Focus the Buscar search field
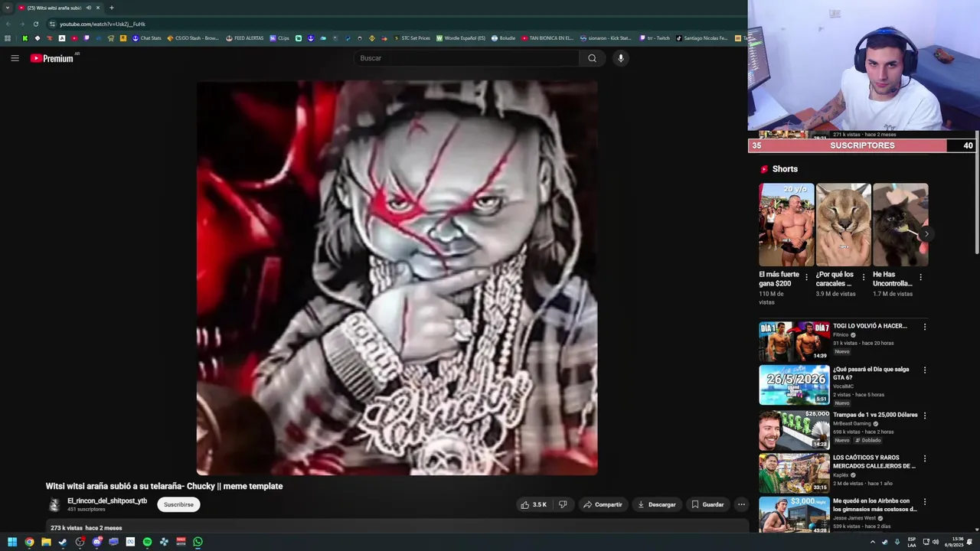 [466, 58]
